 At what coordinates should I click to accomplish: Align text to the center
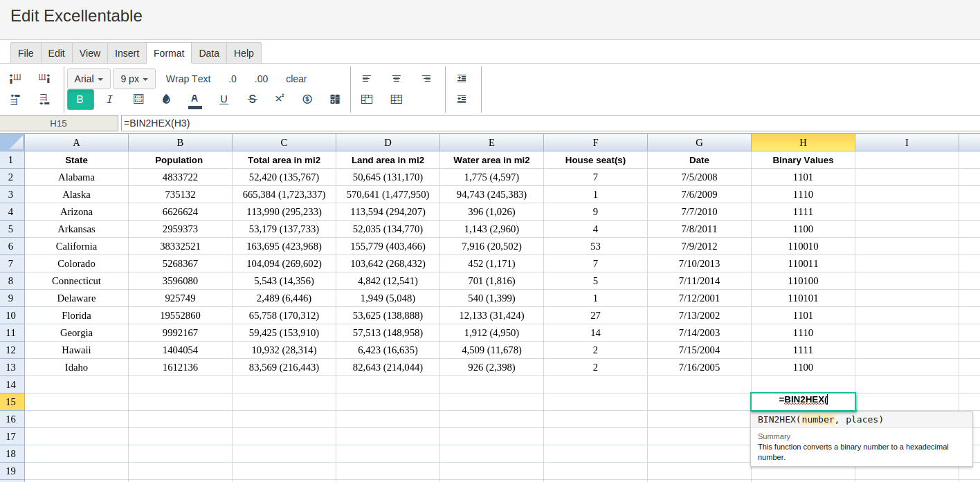(x=397, y=79)
